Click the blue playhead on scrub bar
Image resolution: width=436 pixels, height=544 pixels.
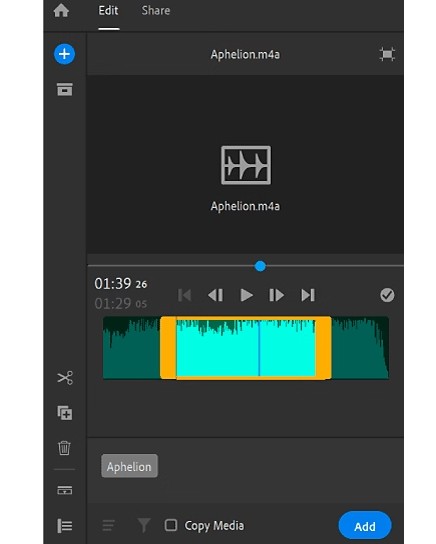tap(260, 266)
